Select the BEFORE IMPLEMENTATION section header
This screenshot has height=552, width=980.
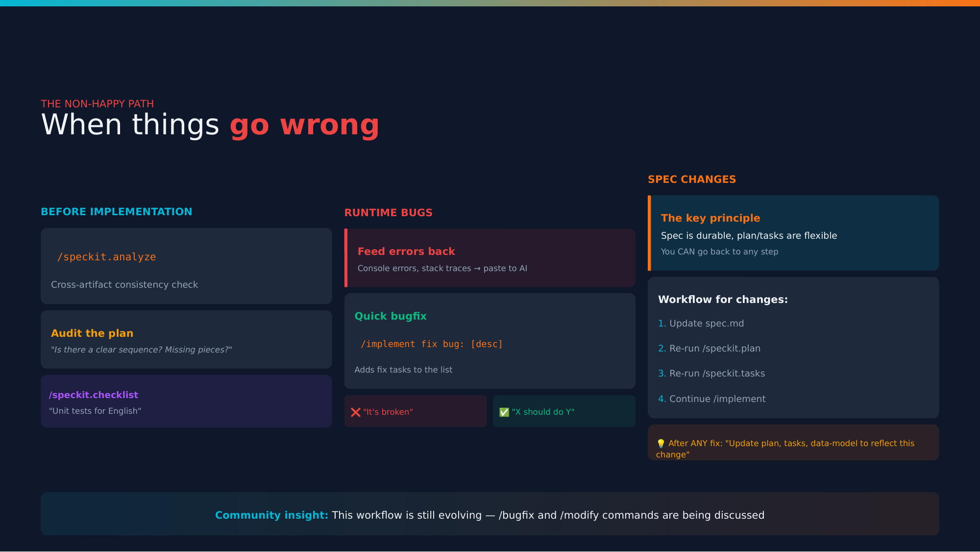pos(116,211)
